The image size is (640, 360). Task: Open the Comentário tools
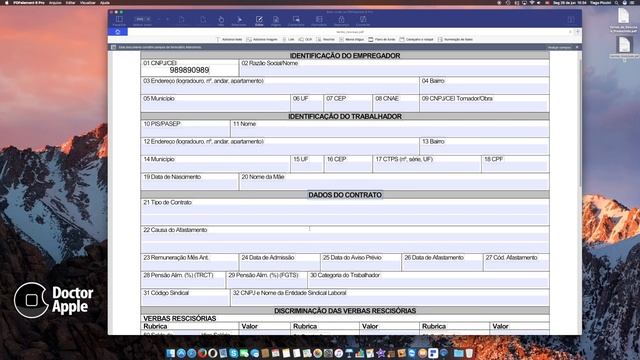click(x=296, y=21)
